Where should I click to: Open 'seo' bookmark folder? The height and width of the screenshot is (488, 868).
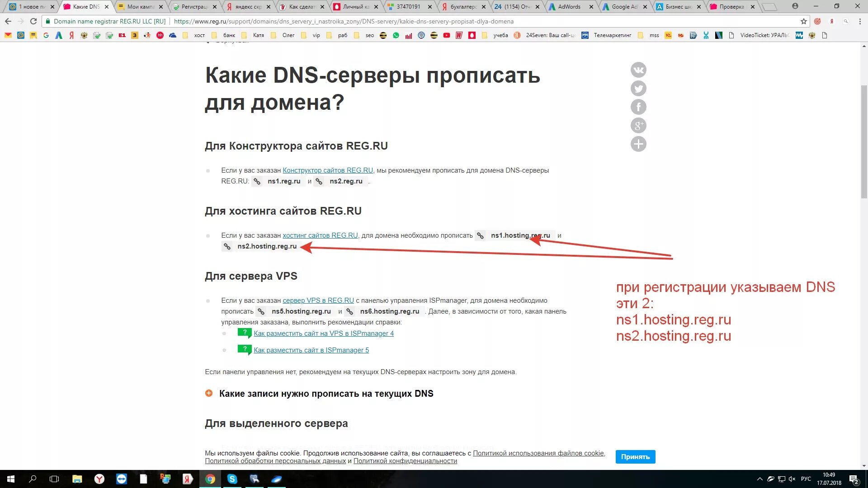pyautogui.click(x=364, y=35)
